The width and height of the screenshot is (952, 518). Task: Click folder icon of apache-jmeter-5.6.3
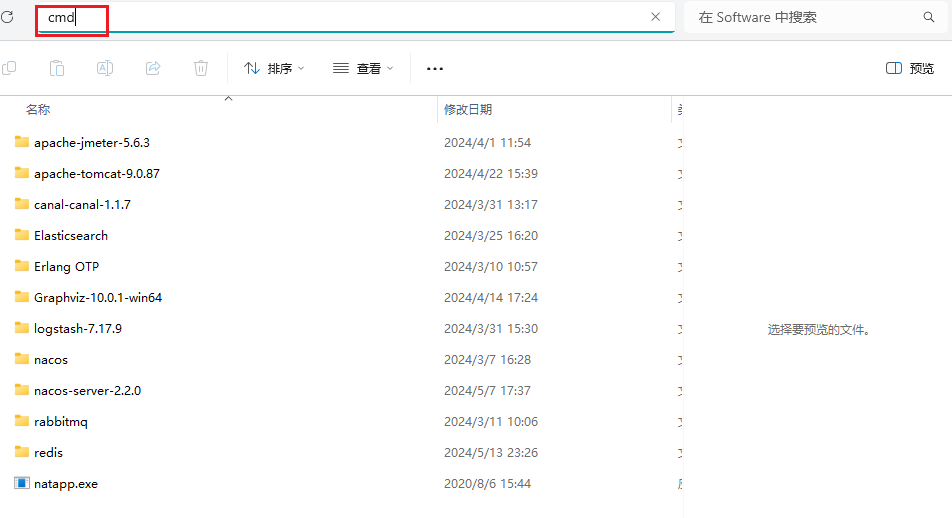(x=22, y=141)
